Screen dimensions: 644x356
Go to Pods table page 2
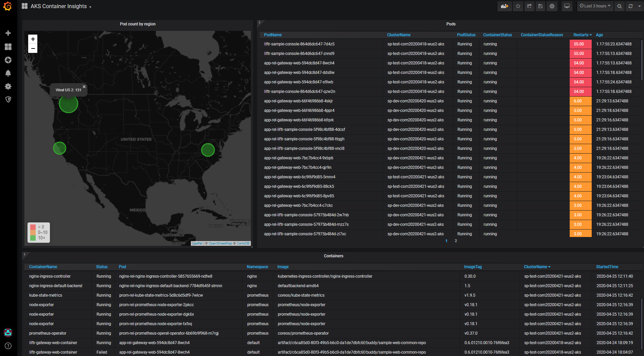(x=456, y=241)
